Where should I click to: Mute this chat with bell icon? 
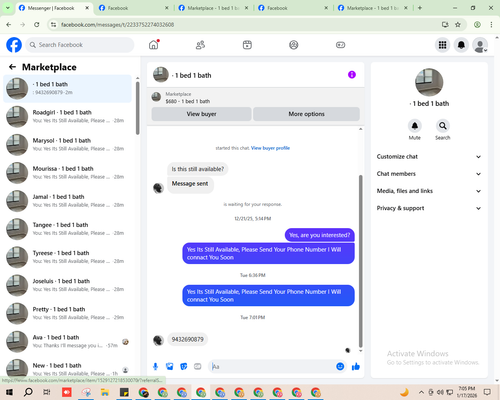click(x=415, y=126)
